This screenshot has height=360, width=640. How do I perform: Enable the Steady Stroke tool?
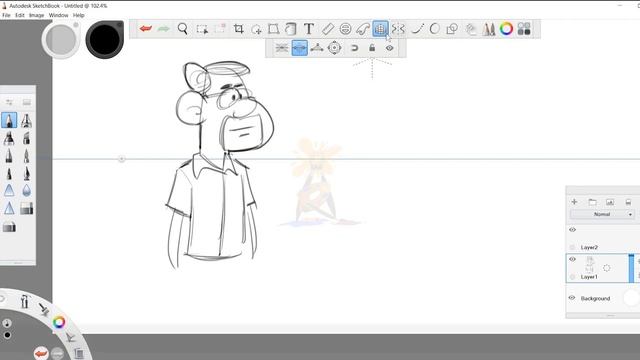417,29
